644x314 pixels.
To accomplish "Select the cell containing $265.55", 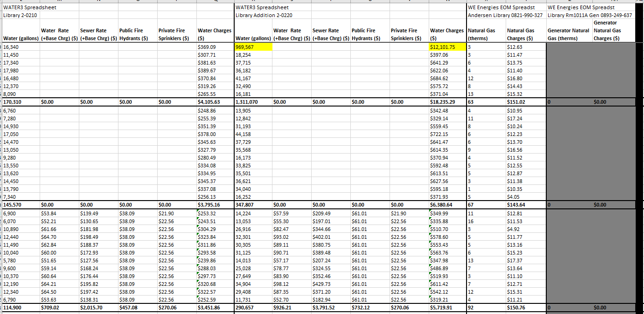I will [x=215, y=94].
